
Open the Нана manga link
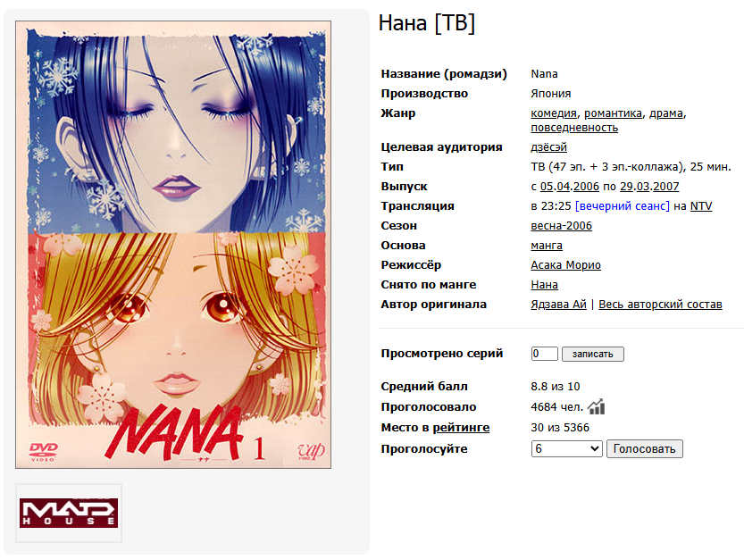[x=544, y=285]
